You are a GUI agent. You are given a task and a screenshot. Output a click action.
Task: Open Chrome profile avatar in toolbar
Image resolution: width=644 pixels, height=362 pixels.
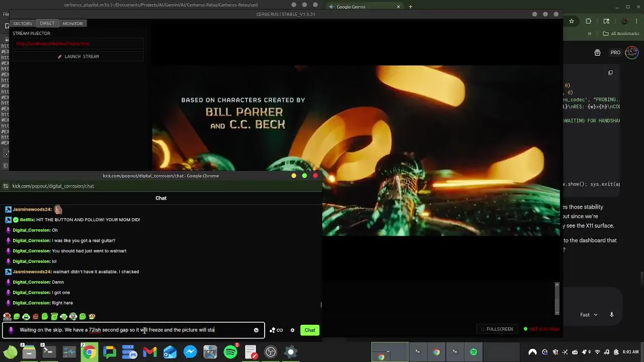(x=624, y=21)
